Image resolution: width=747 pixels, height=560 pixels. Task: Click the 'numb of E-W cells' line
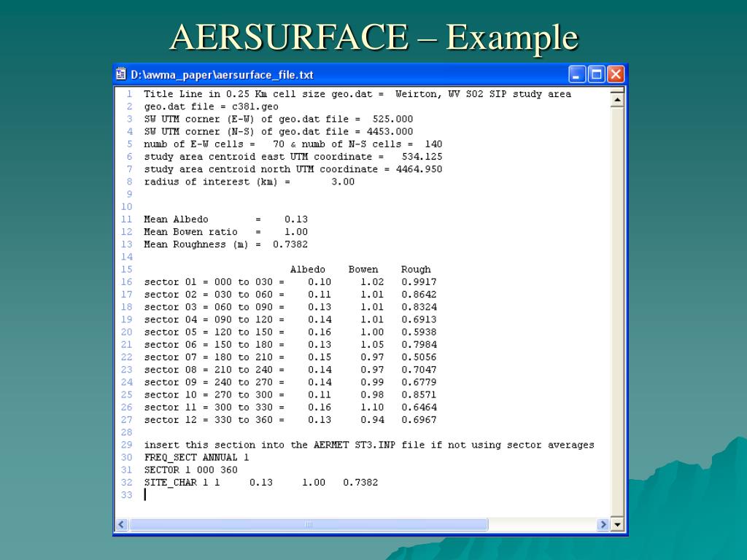[x=293, y=144]
